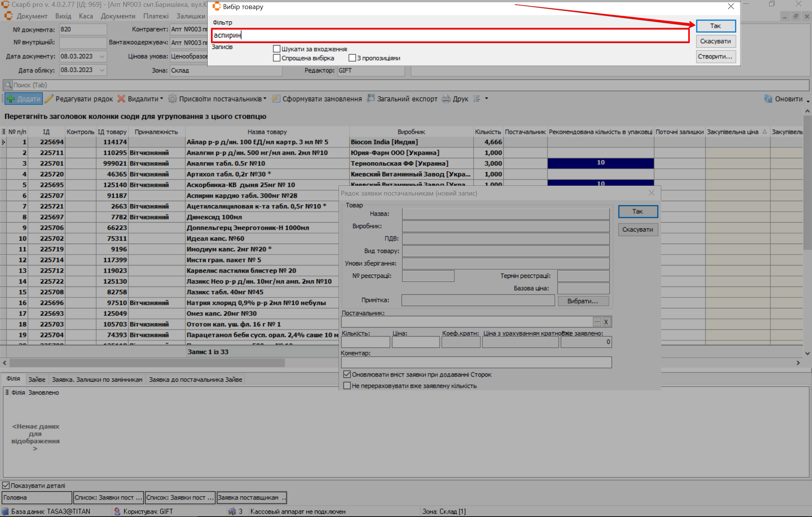Open the Каса menu

point(86,16)
